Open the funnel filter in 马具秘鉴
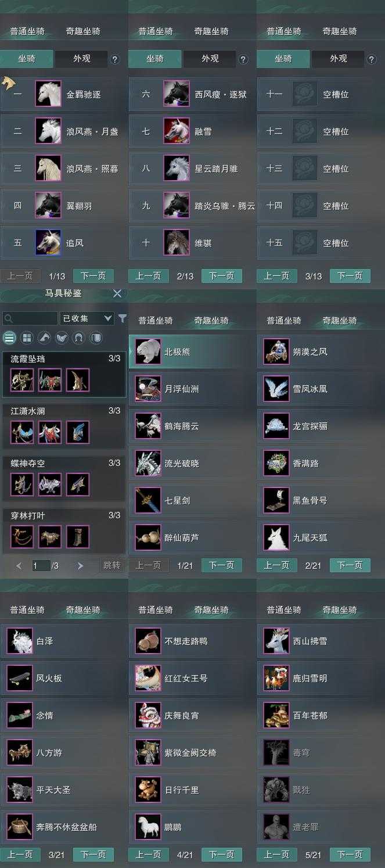The image size is (385, 868). coord(123,318)
